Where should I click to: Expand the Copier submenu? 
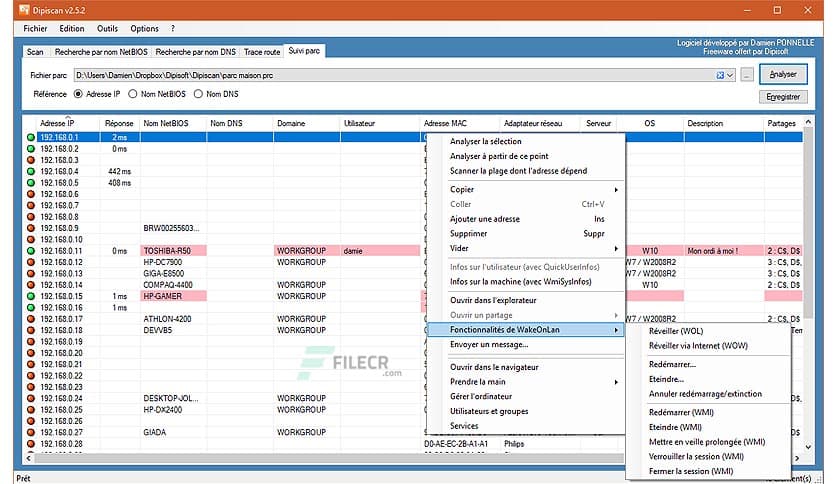[616, 190]
